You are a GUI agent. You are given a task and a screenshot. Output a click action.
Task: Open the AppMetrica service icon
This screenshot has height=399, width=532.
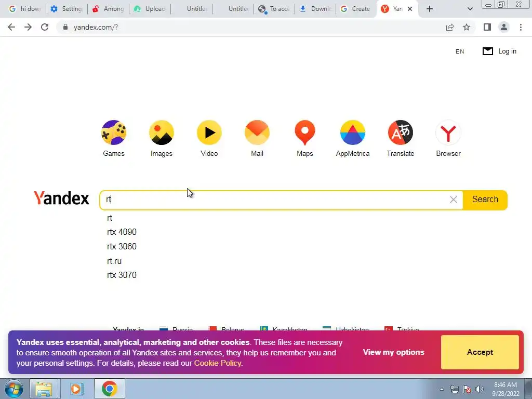[353, 132]
